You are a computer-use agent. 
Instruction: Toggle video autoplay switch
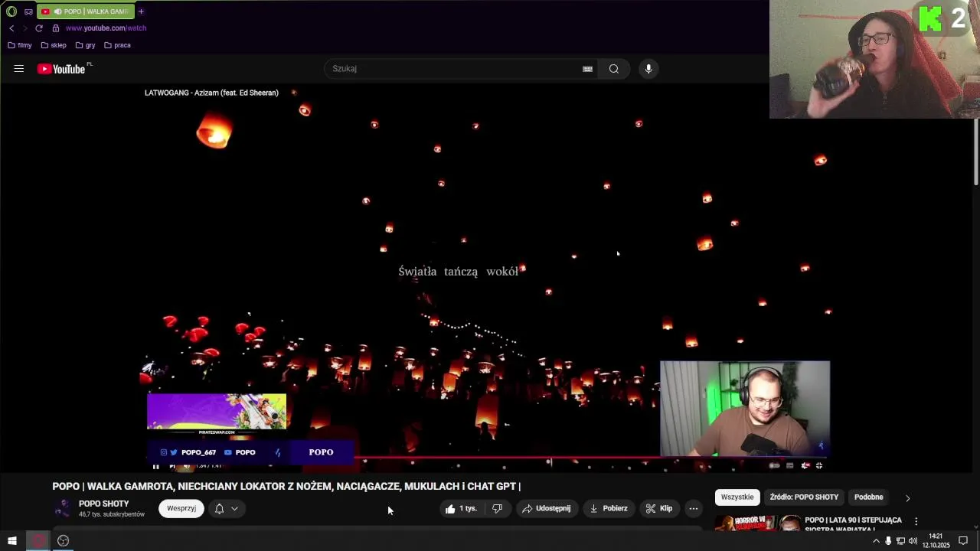[774, 465]
